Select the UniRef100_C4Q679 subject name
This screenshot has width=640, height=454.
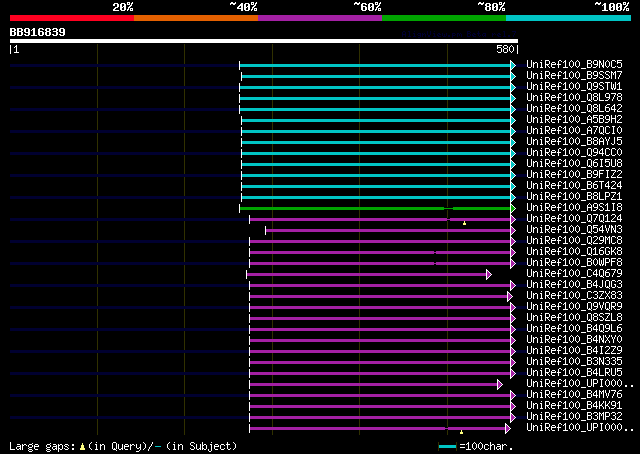(574, 274)
